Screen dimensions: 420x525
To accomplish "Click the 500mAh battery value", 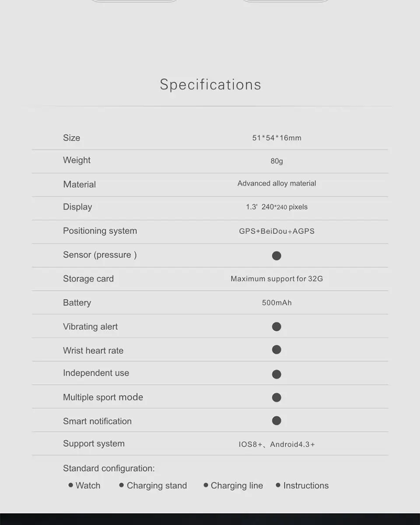I will point(277,303).
